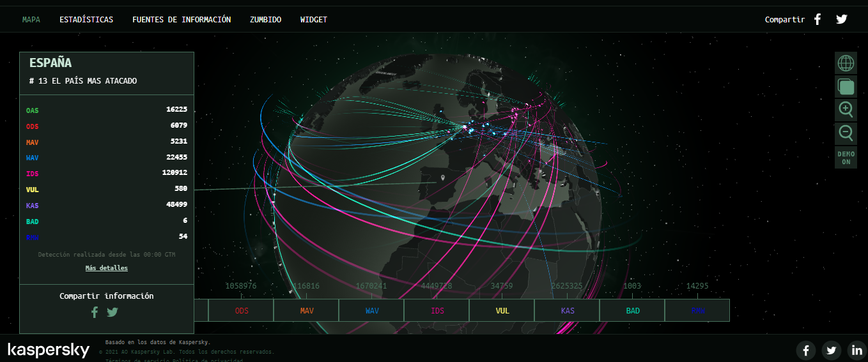Open the Estadísticas menu item
868x362 pixels.
[x=86, y=20]
